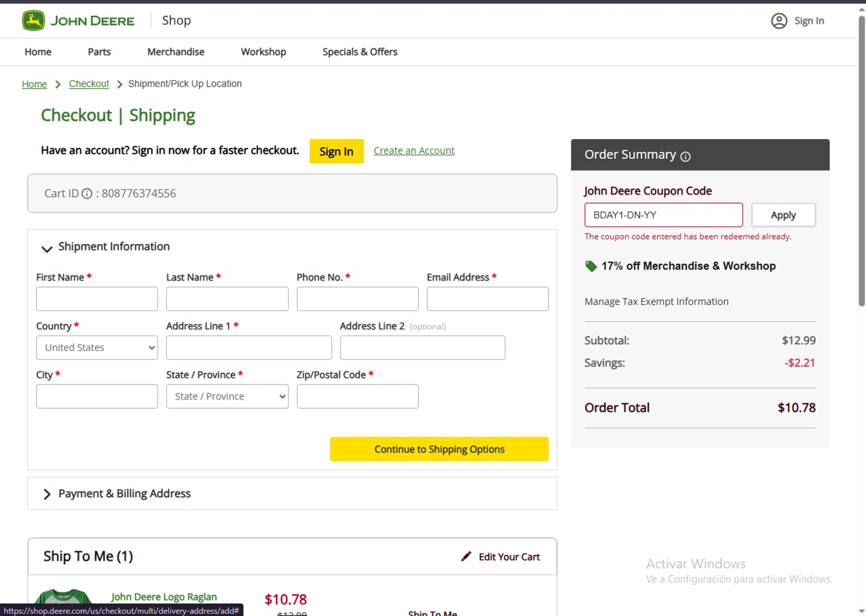This screenshot has height=616, width=866.
Task: Click the Cart ID info icon
Action: click(87, 193)
